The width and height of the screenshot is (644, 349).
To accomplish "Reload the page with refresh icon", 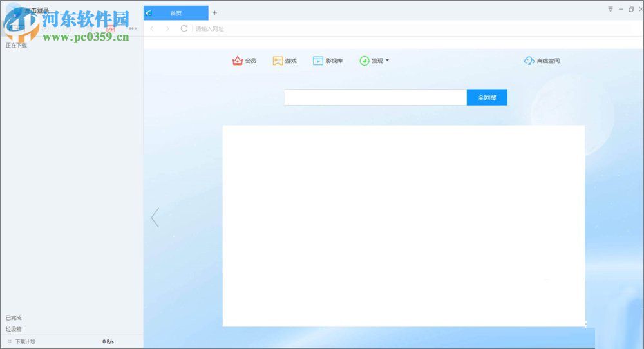I will tap(184, 28).
